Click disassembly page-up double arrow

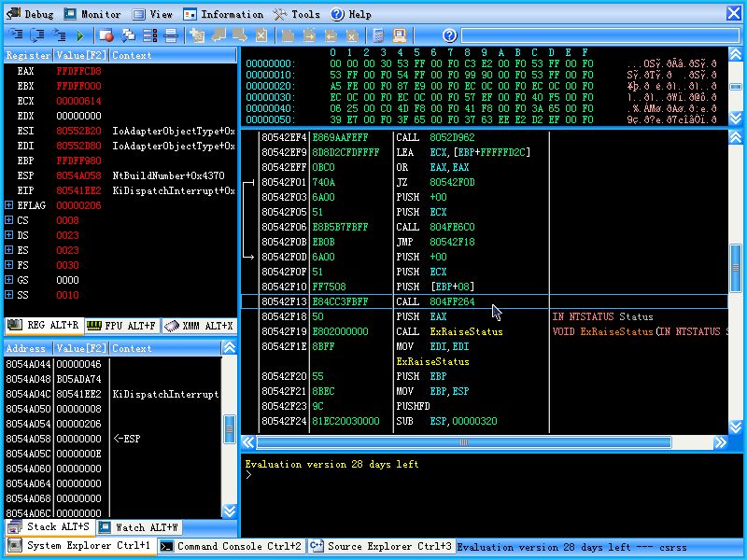coord(736,137)
